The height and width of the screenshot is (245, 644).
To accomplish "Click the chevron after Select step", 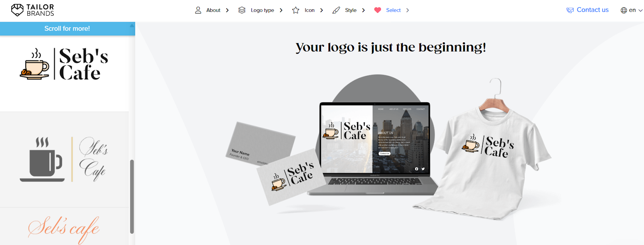I will pos(408,10).
